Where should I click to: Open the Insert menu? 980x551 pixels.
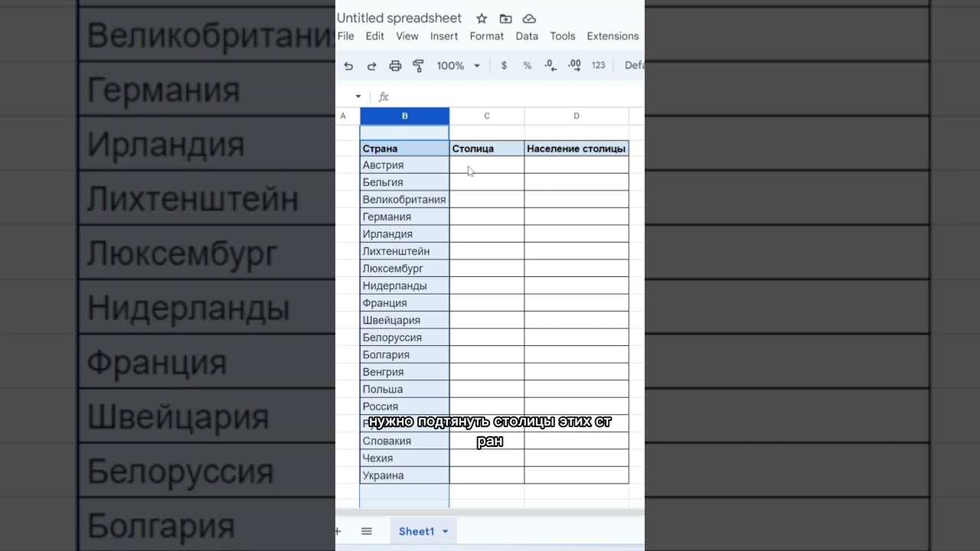pos(444,36)
